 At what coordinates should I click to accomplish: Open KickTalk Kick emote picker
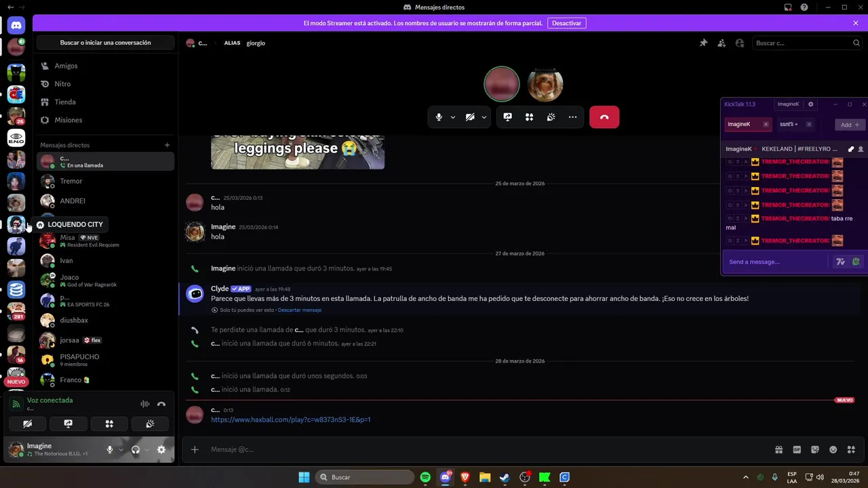856,262
